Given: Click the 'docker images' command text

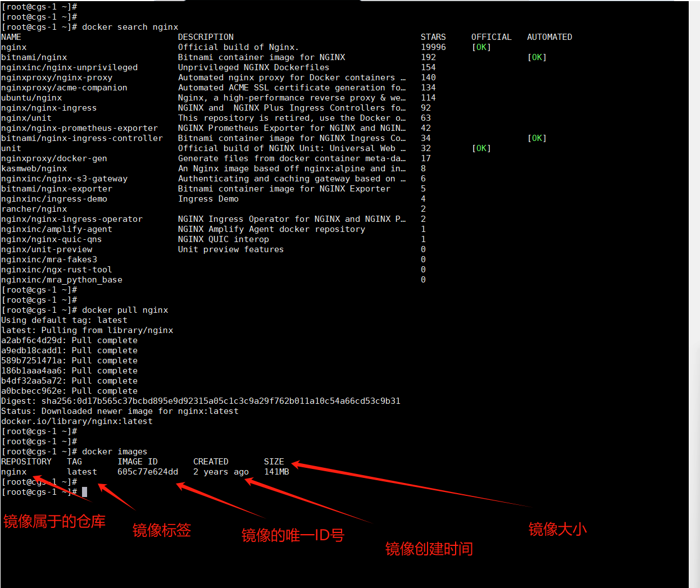Looking at the screenshot, I should click(115, 452).
